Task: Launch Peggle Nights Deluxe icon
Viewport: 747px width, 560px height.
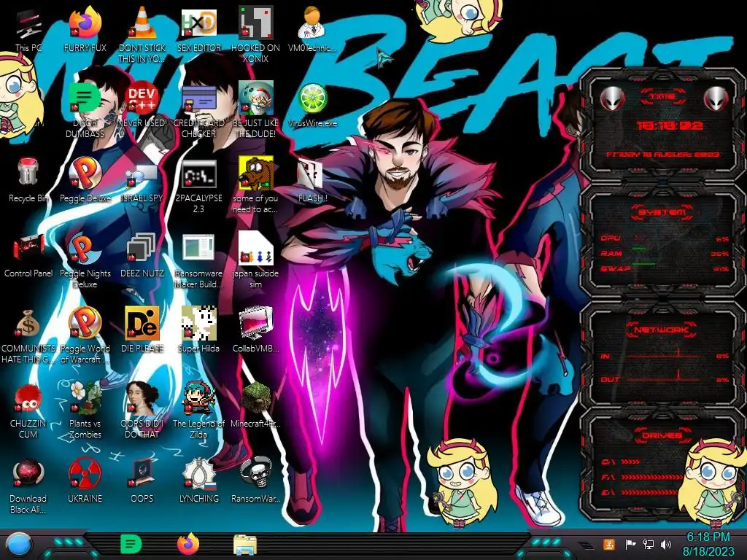Action: point(85,248)
